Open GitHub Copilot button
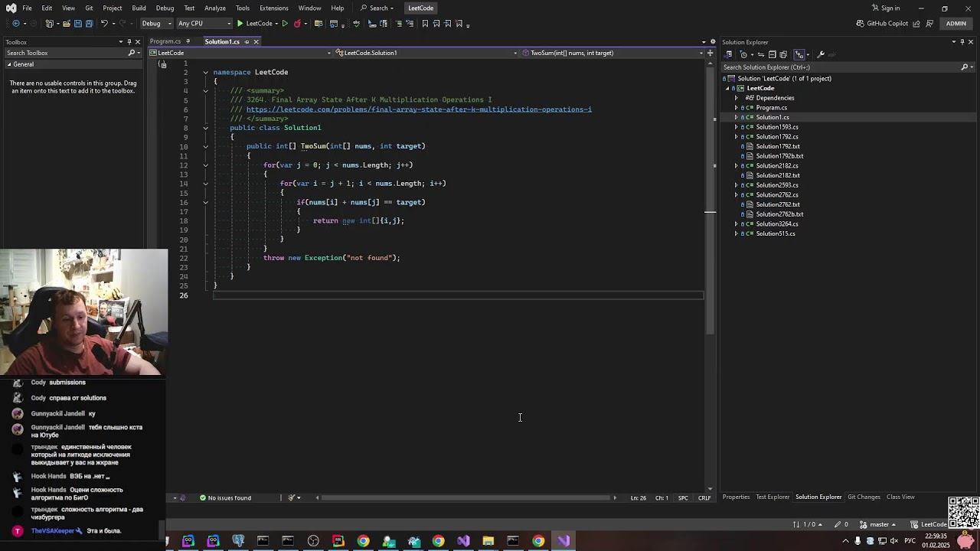This screenshot has height=551, width=980. coord(882,24)
